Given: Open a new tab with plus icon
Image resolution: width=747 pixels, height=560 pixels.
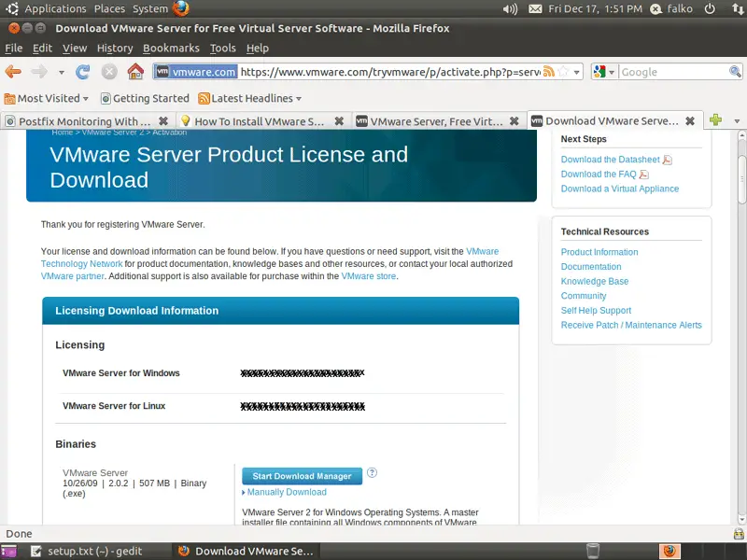Looking at the screenshot, I should click(715, 120).
